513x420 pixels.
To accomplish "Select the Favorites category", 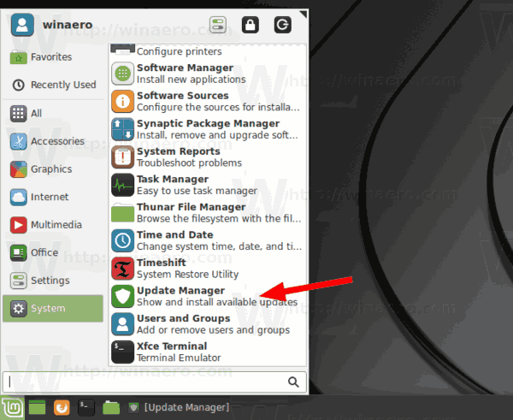I will click(x=53, y=57).
